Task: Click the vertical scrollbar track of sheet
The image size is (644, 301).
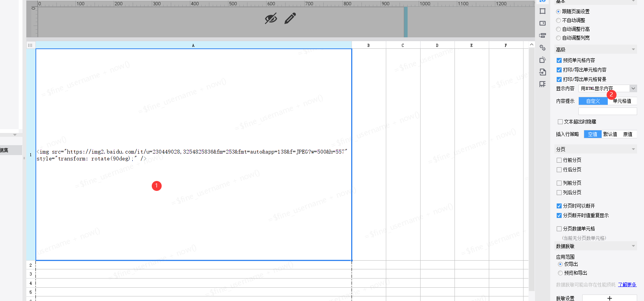Action: 532,170
